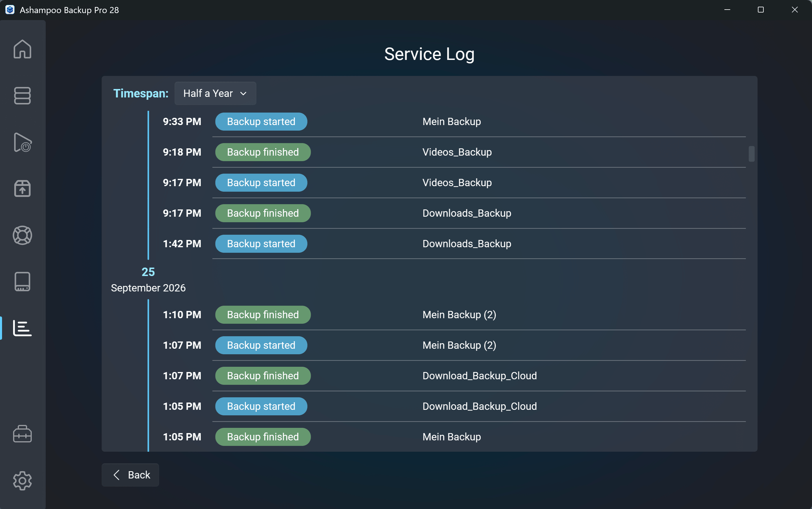Click Backup finished badge for Download_Backup_Cloud
Viewport: 812px width, 509px height.
click(263, 376)
